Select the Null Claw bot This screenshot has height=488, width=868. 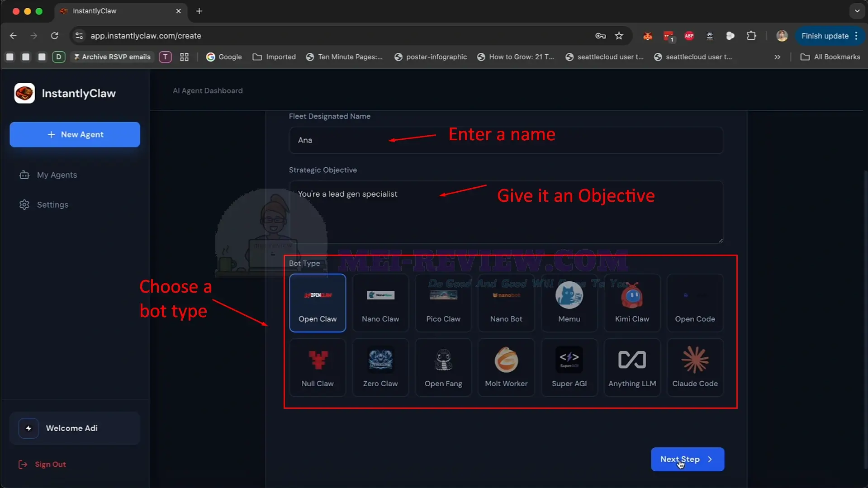318,367
